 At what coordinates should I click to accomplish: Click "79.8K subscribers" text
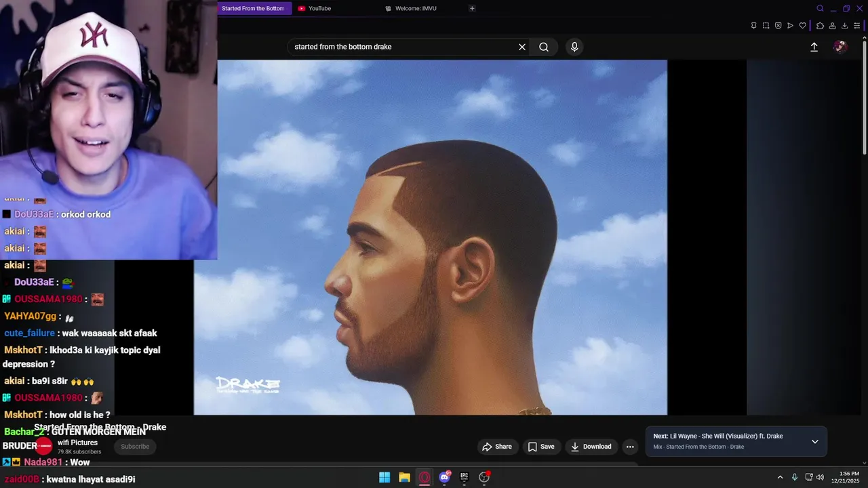[x=79, y=452]
